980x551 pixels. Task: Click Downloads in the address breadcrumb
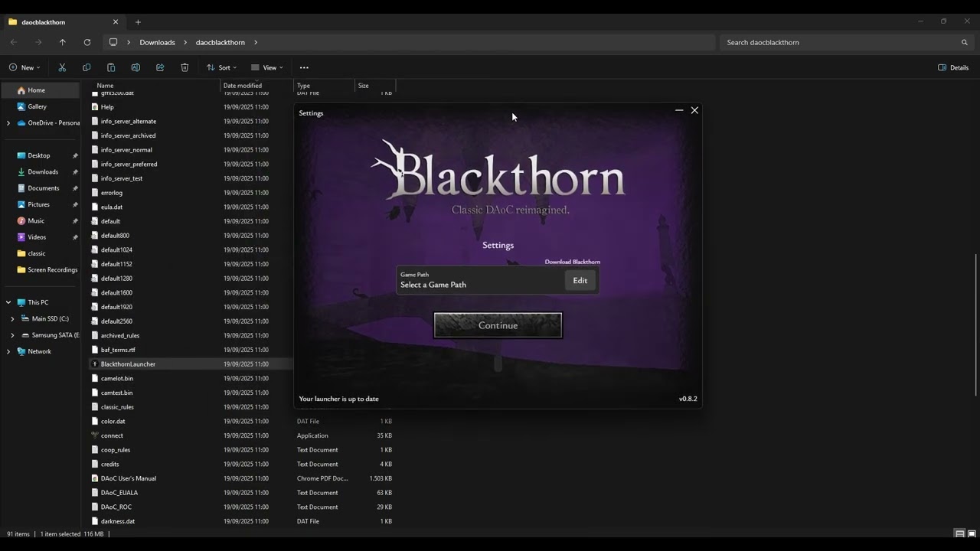point(157,42)
